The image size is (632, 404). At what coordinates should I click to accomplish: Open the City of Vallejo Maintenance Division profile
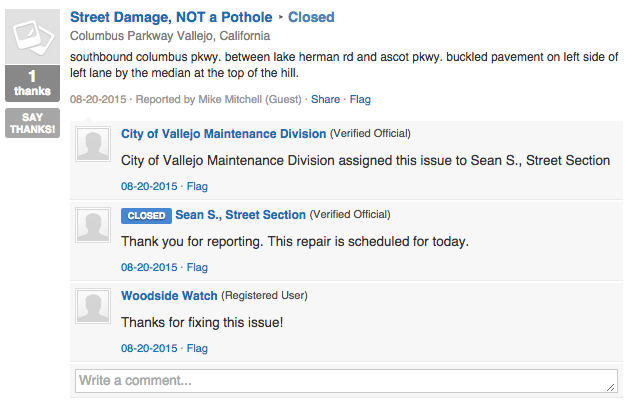(223, 134)
